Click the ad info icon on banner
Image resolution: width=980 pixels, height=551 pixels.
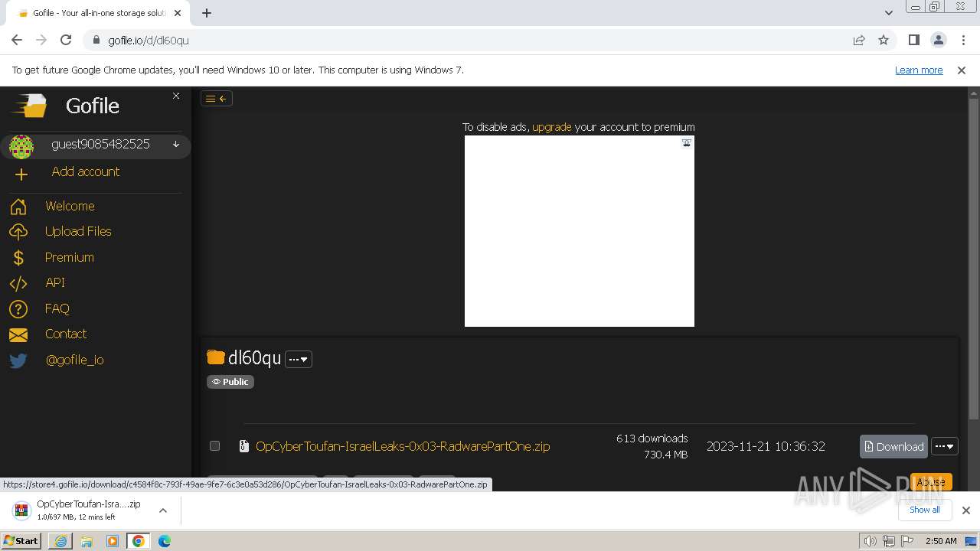[687, 142]
